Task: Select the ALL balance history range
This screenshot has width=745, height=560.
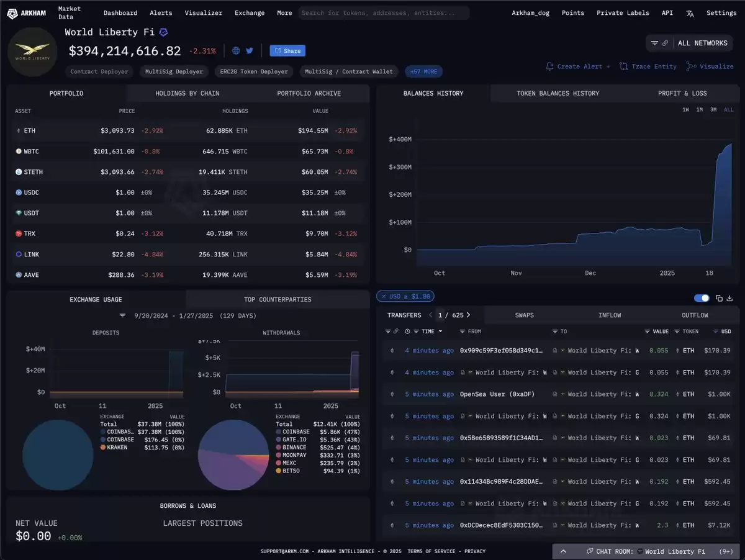Action: coord(728,110)
